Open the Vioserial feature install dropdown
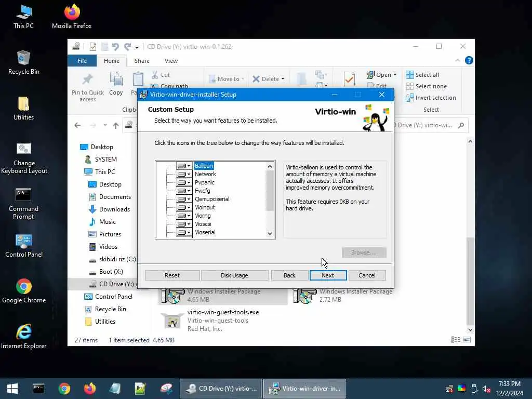This screenshot has height=399, width=532. [x=184, y=232]
